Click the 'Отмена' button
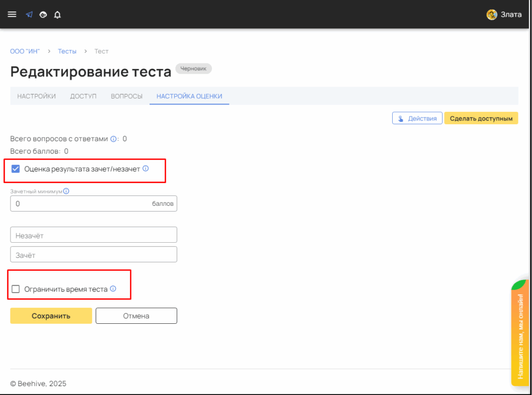Viewport: 532px width, 395px height. pos(136,316)
